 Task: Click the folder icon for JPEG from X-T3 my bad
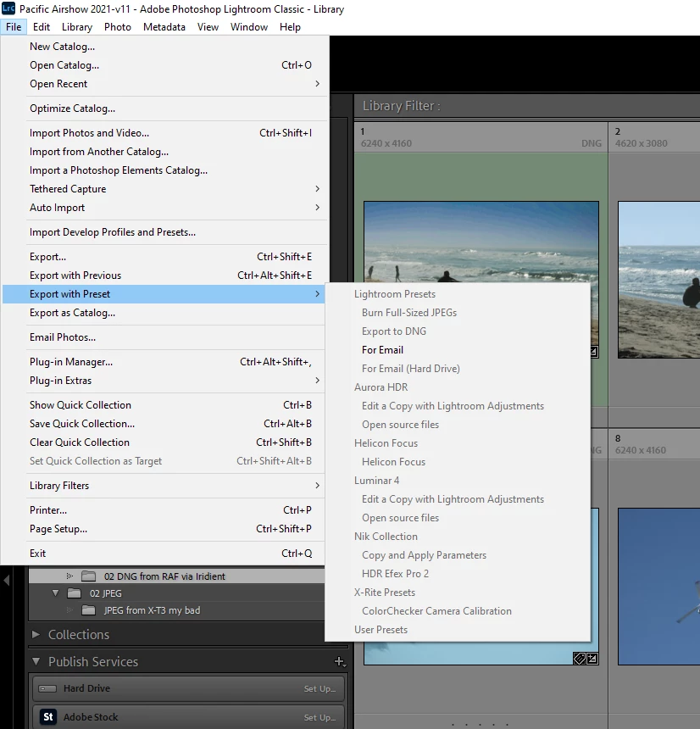click(88, 610)
